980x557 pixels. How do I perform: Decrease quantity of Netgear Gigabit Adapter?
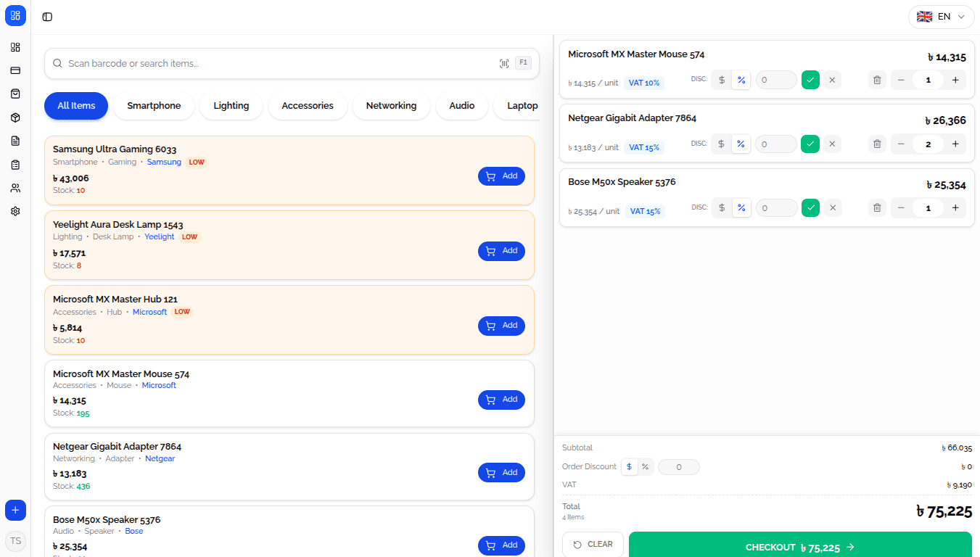tap(901, 144)
